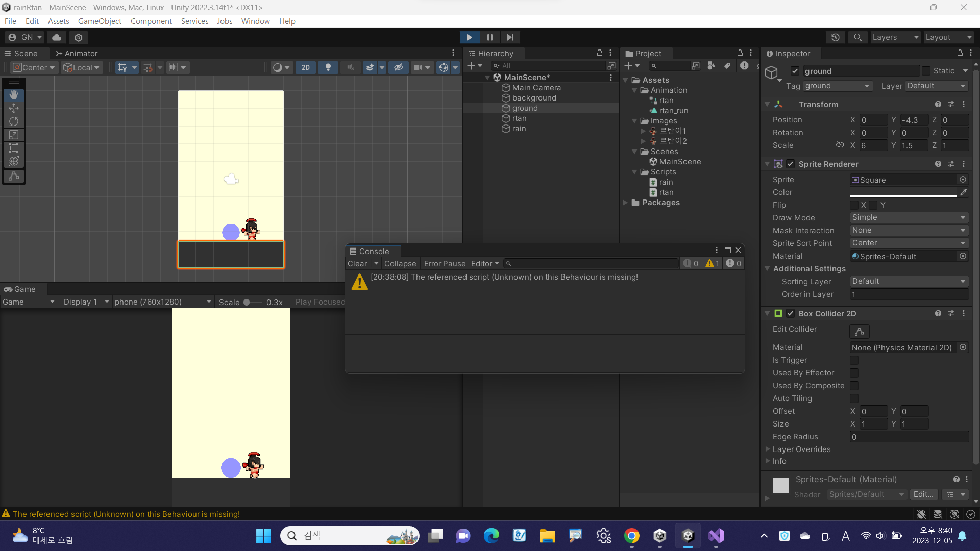980x551 pixels.
Task: Open the Game resolution phone dropdown
Action: click(163, 302)
